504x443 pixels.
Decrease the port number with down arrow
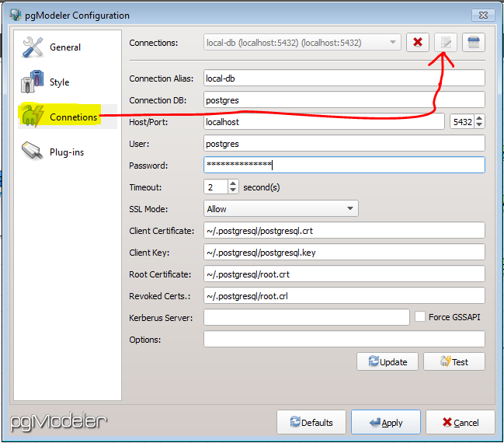click(479, 125)
